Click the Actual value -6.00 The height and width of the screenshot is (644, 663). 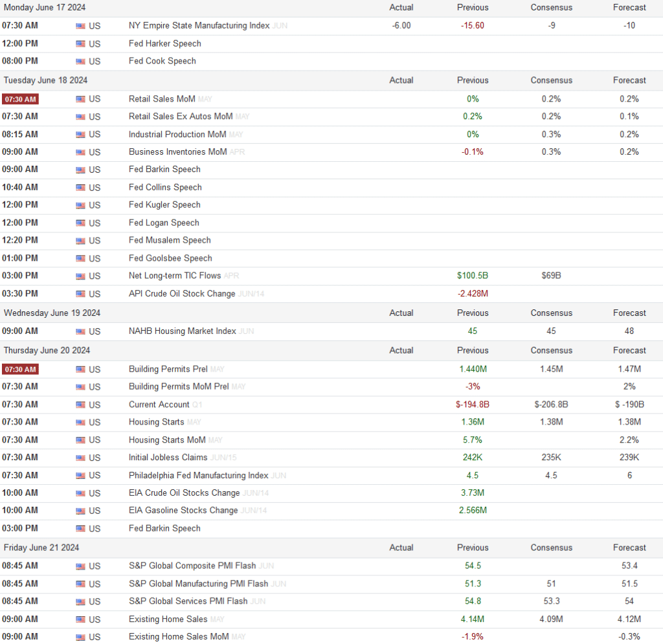click(x=401, y=26)
